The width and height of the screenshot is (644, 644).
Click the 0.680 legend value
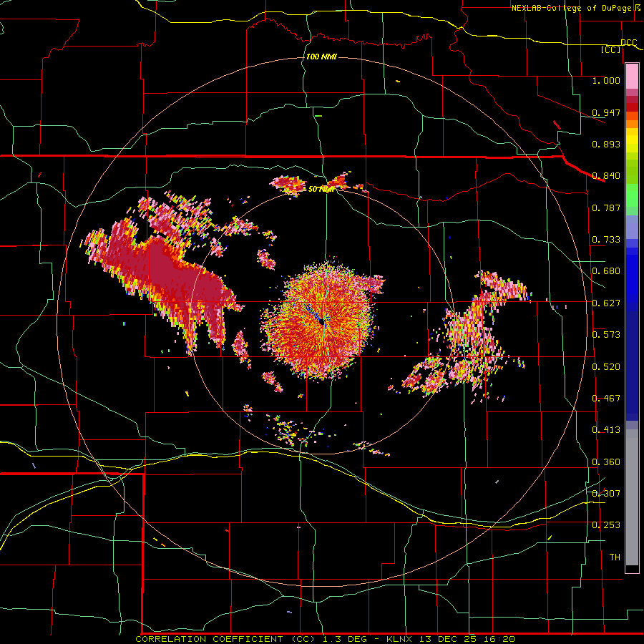(x=606, y=270)
